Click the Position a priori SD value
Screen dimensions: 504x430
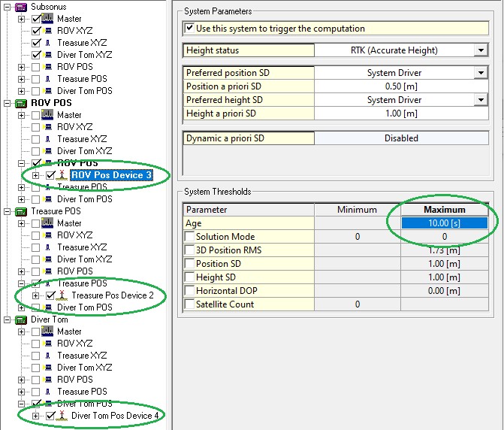coord(401,86)
